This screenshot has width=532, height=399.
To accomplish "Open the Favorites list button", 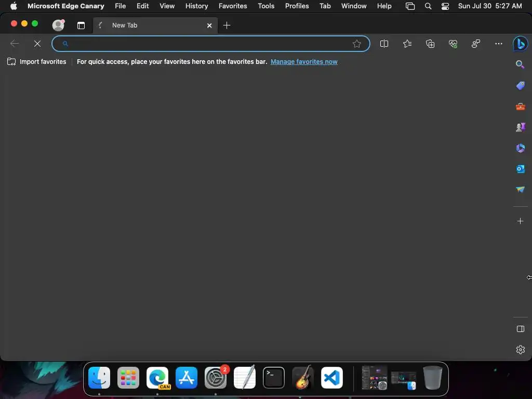I will click(407, 44).
